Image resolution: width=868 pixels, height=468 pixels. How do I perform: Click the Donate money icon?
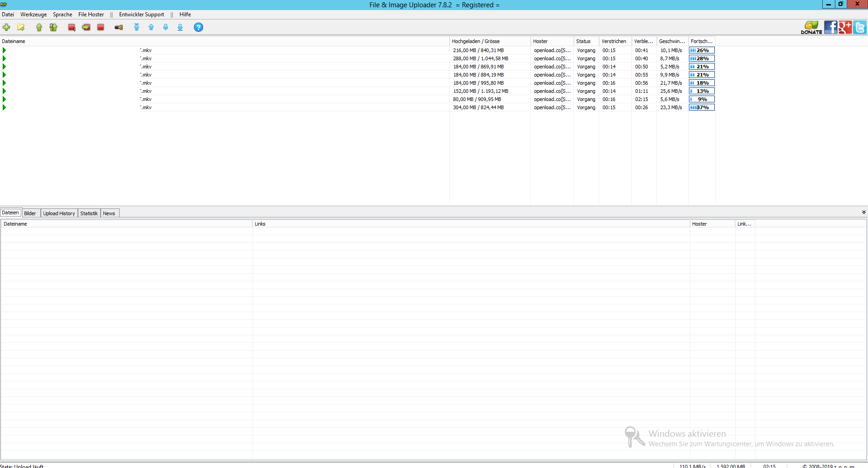(811, 27)
